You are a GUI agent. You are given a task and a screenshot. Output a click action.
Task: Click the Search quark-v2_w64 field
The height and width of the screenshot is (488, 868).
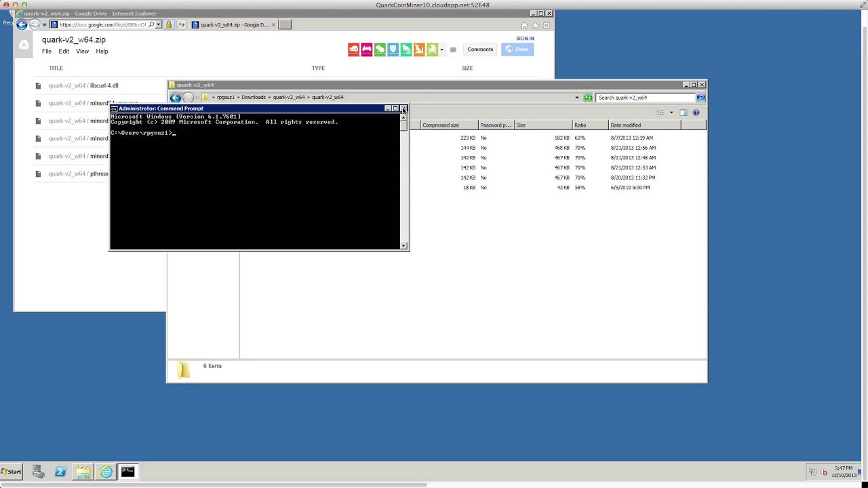(x=646, y=98)
